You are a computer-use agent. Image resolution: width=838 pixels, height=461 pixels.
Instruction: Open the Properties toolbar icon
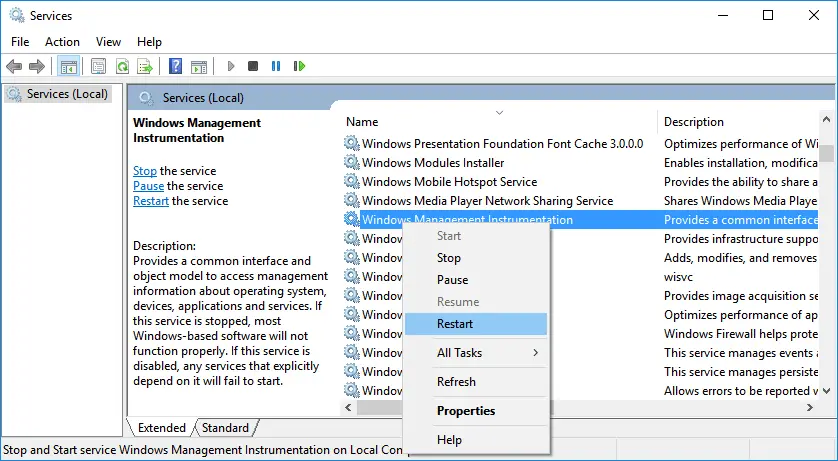pyautogui.click(x=98, y=66)
